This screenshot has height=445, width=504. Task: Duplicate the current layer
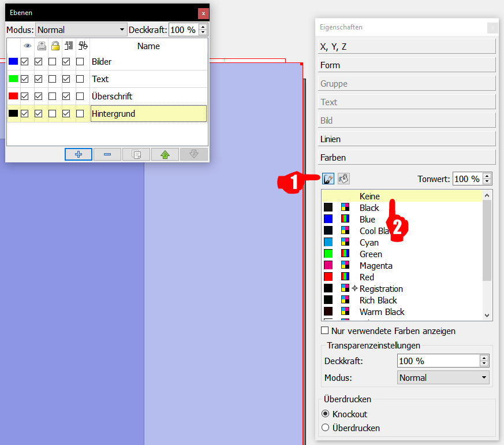point(136,154)
